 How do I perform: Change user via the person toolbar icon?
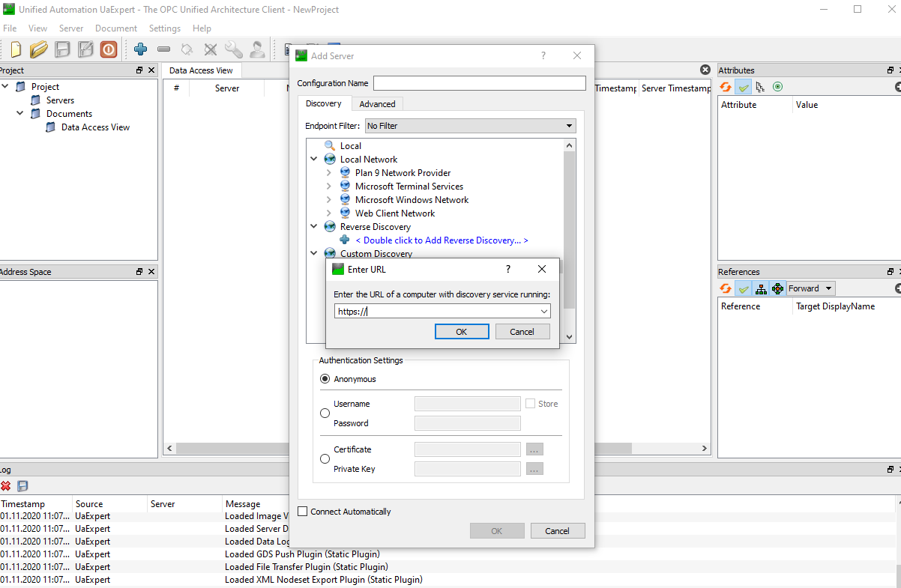(257, 49)
